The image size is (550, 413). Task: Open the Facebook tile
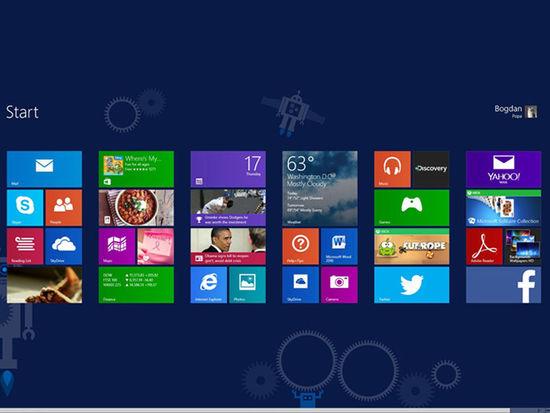pos(503,285)
